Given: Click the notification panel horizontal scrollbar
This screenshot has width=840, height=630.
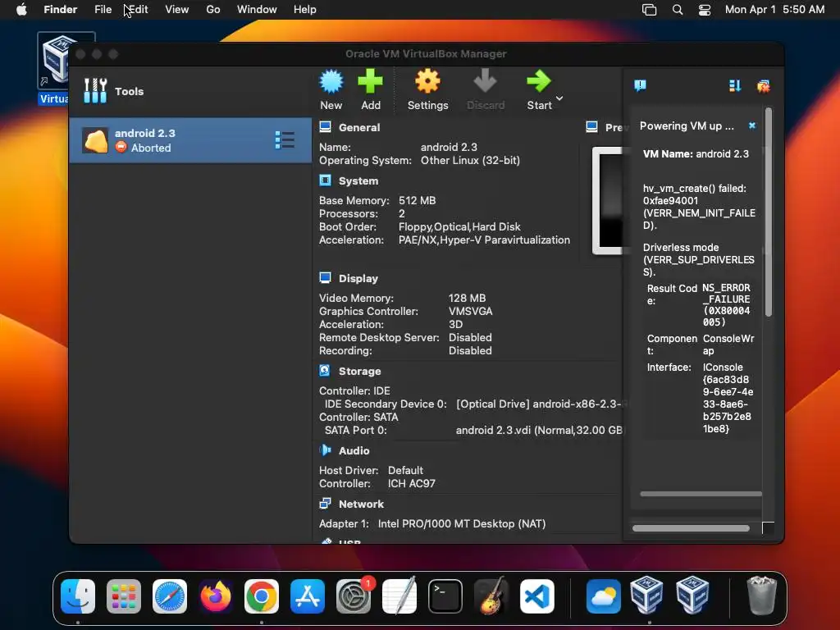Looking at the screenshot, I should [x=691, y=528].
